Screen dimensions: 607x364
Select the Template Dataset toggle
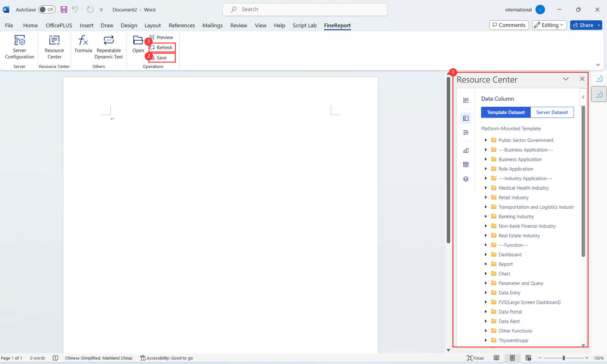[x=506, y=112]
